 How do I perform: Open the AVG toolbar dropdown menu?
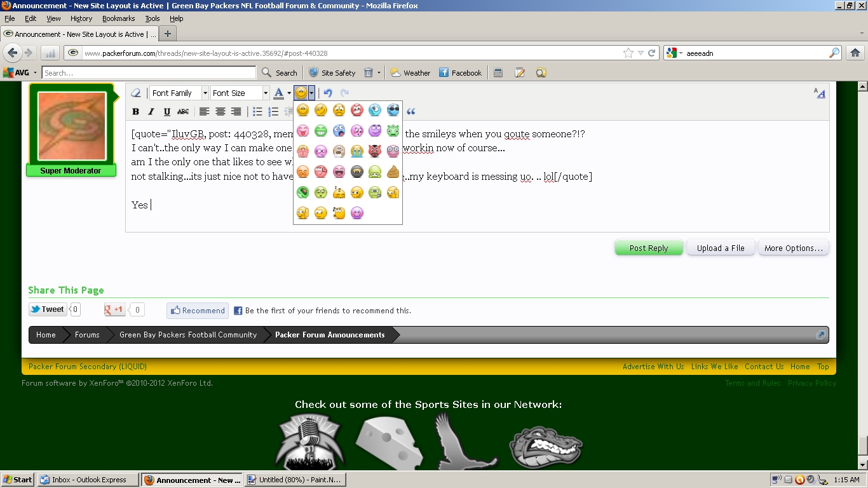pyautogui.click(x=35, y=73)
